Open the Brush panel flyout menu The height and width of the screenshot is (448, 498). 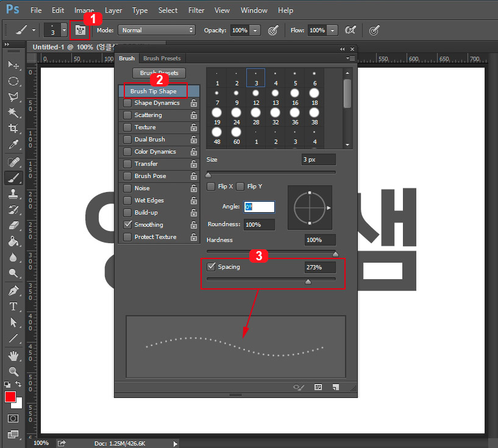coord(350,59)
